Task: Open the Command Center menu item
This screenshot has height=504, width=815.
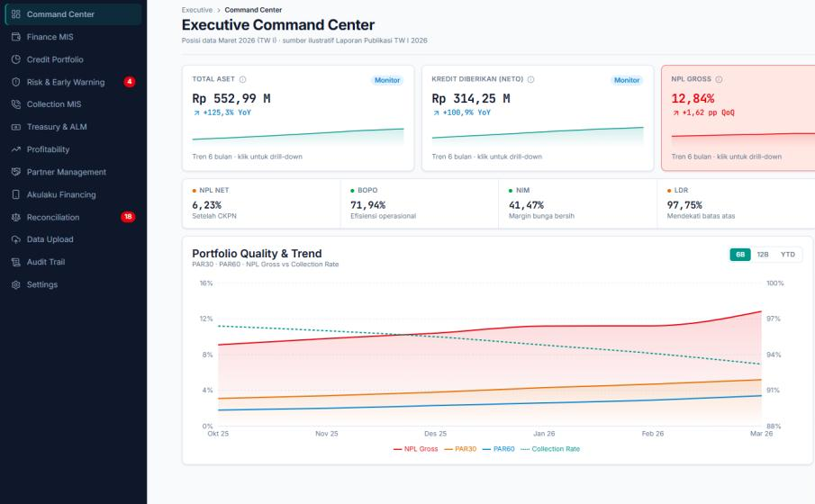Action: click(x=73, y=14)
